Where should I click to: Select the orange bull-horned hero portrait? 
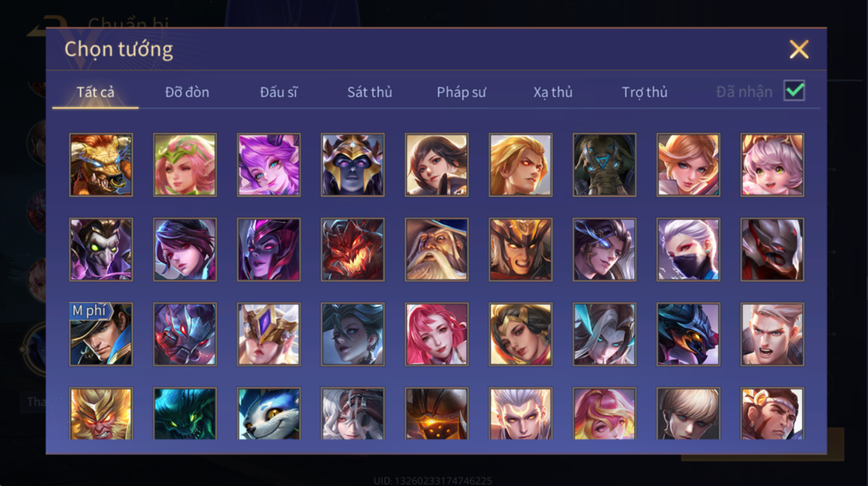(x=101, y=165)
